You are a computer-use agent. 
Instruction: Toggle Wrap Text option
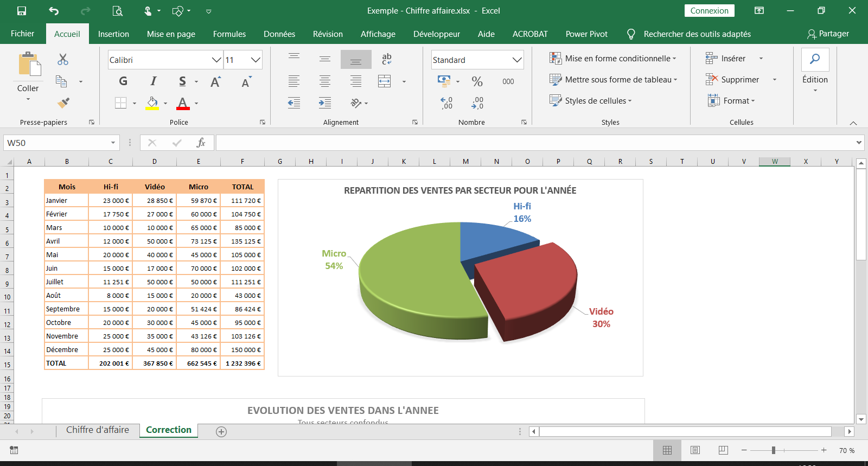pyautogui.click(x=386, y=59)
